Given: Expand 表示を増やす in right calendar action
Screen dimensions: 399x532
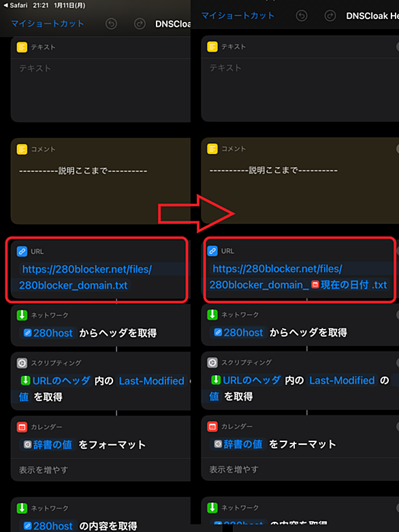Looking at the screenshot, I should pyautogui.click(x=234, y=469).
